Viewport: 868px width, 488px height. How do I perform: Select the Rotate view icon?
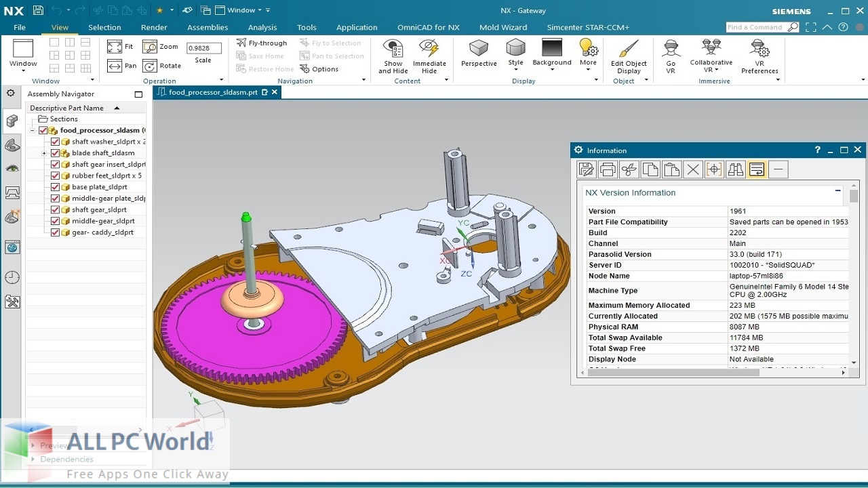[x=150, y=66]
